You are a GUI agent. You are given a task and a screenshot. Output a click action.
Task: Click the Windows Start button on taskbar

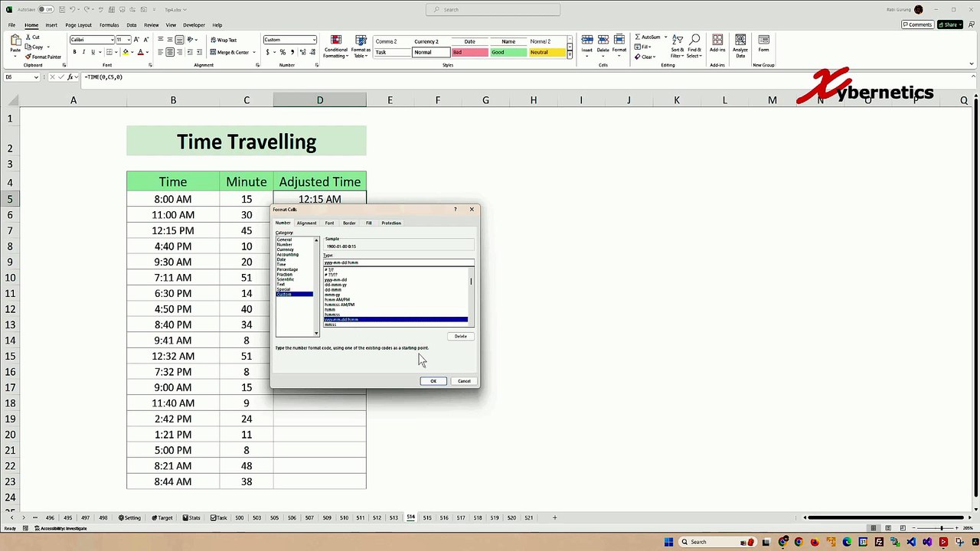(x=668, y=542)
